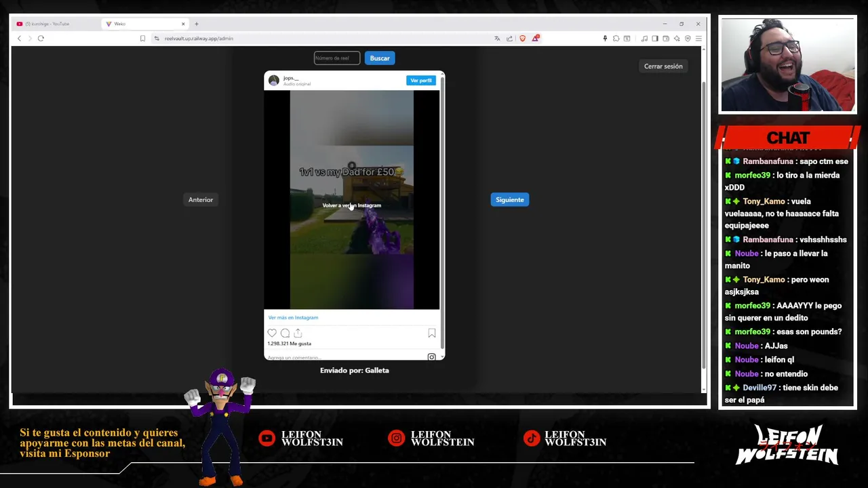868x488 pixels.
Task: Advance to next reel with Siguiente
Action: tap(509, 200)
